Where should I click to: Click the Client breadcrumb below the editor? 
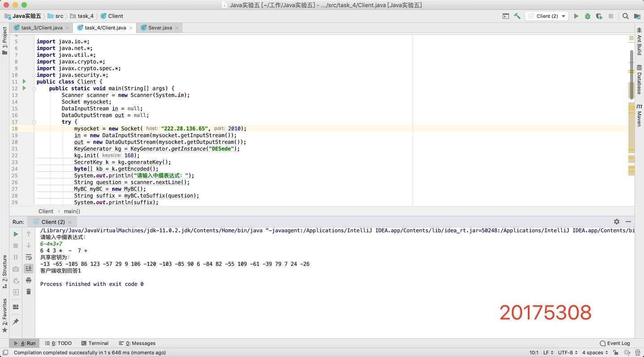[x=46, y=211]
